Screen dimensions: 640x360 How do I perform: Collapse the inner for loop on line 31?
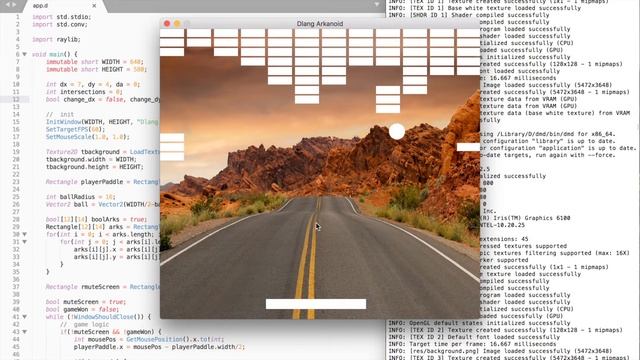tap(24, 242)
